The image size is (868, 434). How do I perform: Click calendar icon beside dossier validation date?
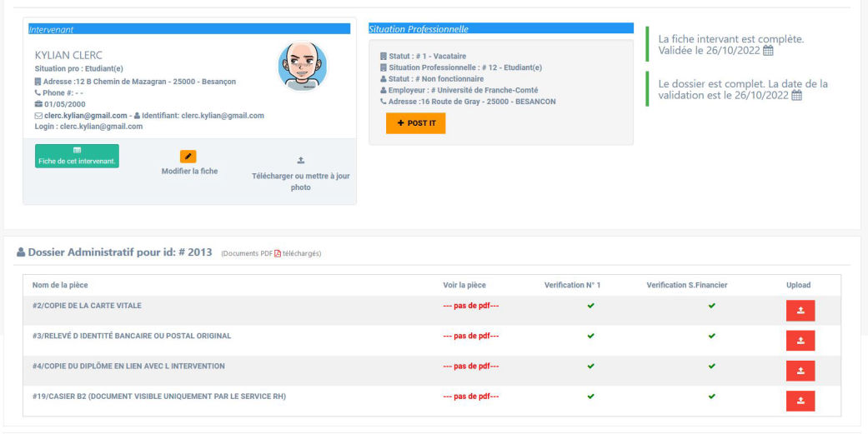(796, 96)
